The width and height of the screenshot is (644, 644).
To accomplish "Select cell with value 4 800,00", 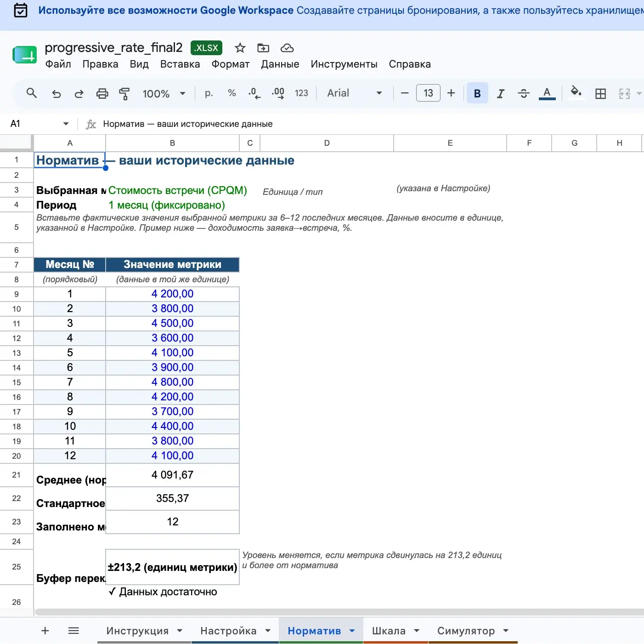I will pos(173,382).
